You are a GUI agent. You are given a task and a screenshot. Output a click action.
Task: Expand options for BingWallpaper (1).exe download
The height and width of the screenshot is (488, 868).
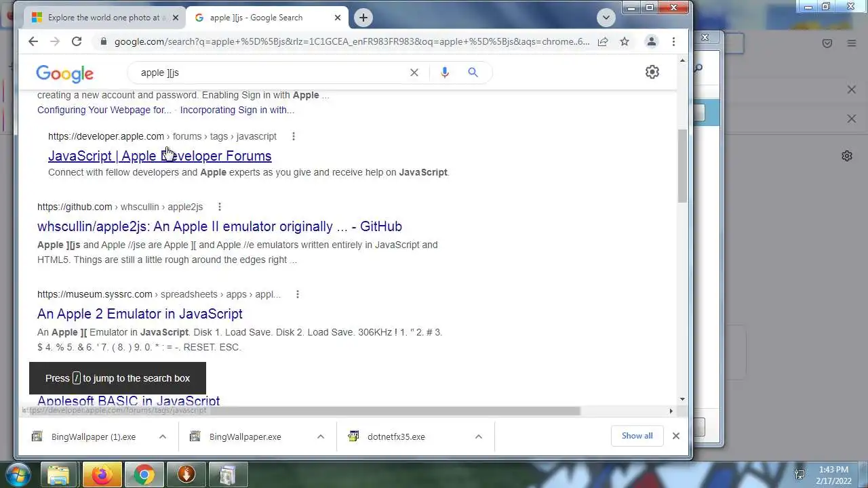pos(163,436)
